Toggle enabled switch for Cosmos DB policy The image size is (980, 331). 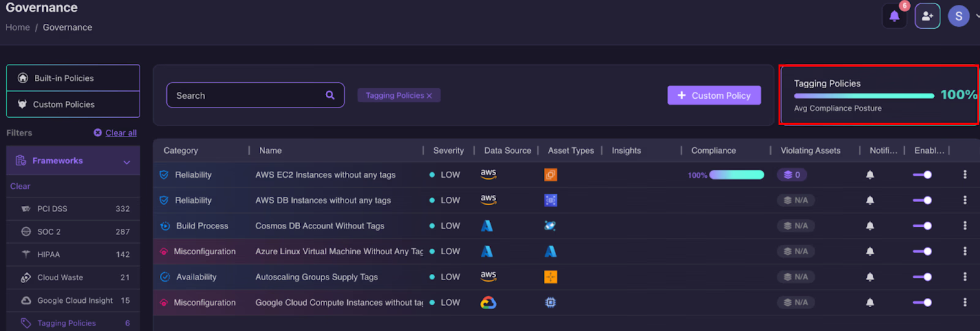[x=922, y=226]
